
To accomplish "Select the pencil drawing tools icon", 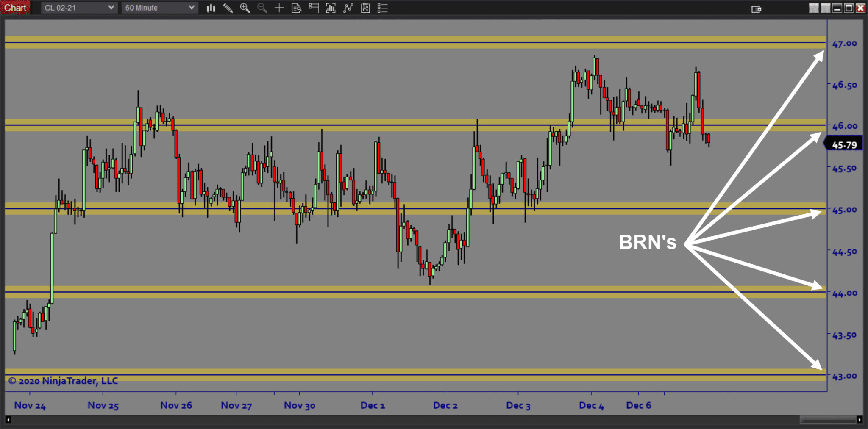I will [x=228, y=8].
